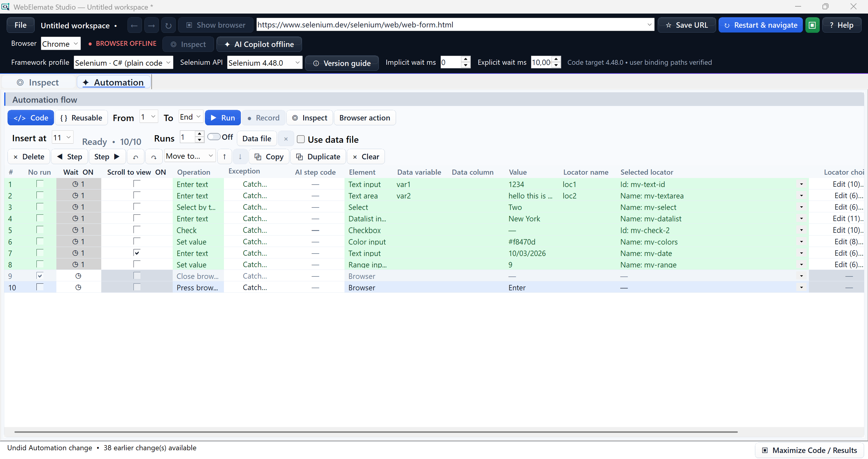Move selected step up arrow
Image resolution: width=868 pixels, height=459 pixels.
[225, 157]
